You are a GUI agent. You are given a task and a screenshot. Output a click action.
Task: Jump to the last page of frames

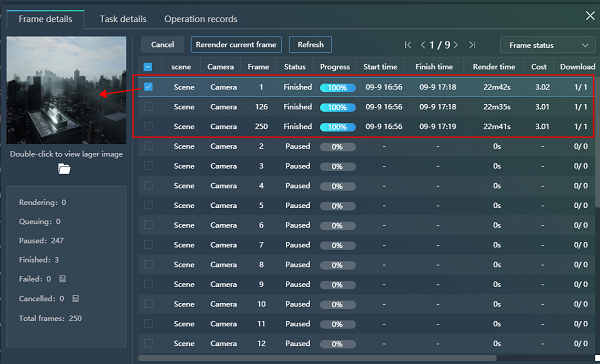point(472,45)
